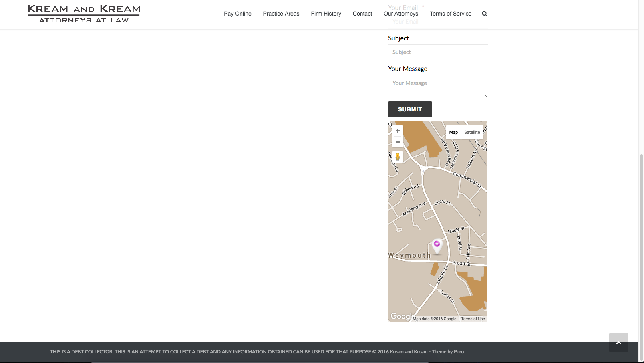Image resolution: width=644 pixels, height=363 pixels.
Task: Zoom out on the map
Action: (398, 142)
